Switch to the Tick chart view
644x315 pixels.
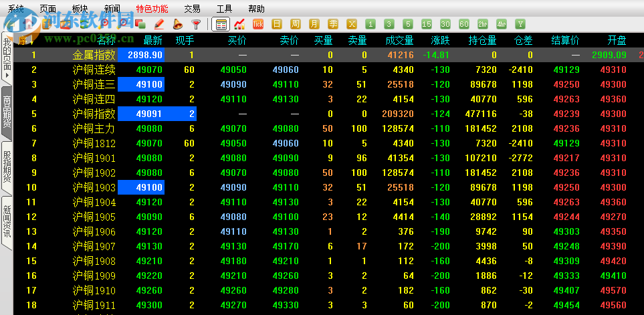click(258, 24)
